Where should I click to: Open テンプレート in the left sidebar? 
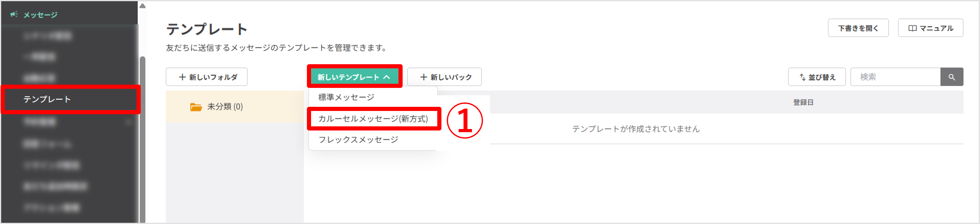pos(47,99)
